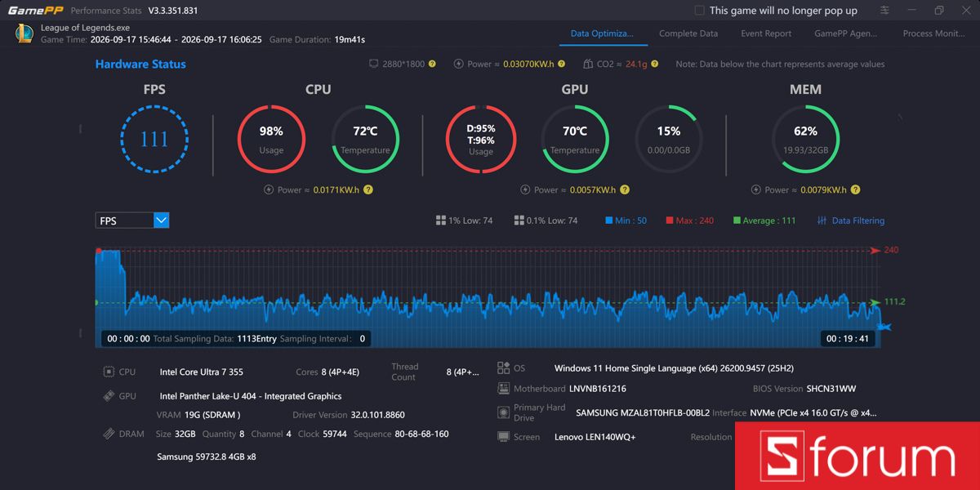Viewport: 980px width, 490px height.
Task: Switch to Data Optimiza... tab
Action: (602, 33)
